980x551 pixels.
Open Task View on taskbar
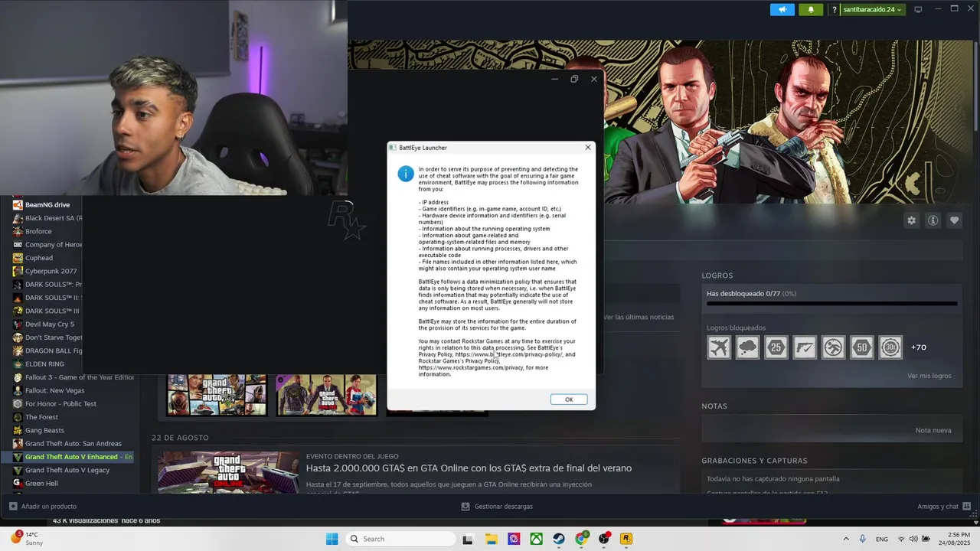coord(468,539)
